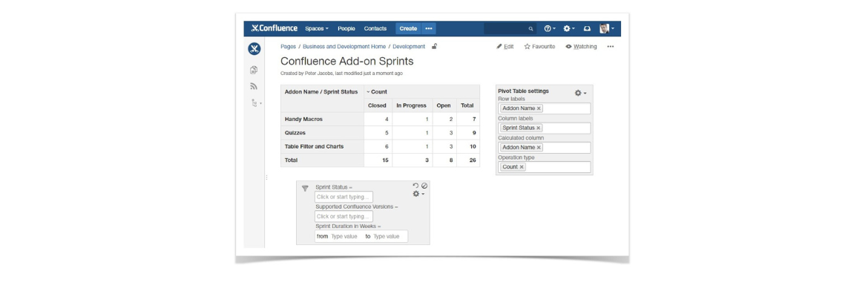Image resolution: width=868 pixels, height=297 pixels.
Task: Toggle the Watching eye button
Action: [581, 46]
